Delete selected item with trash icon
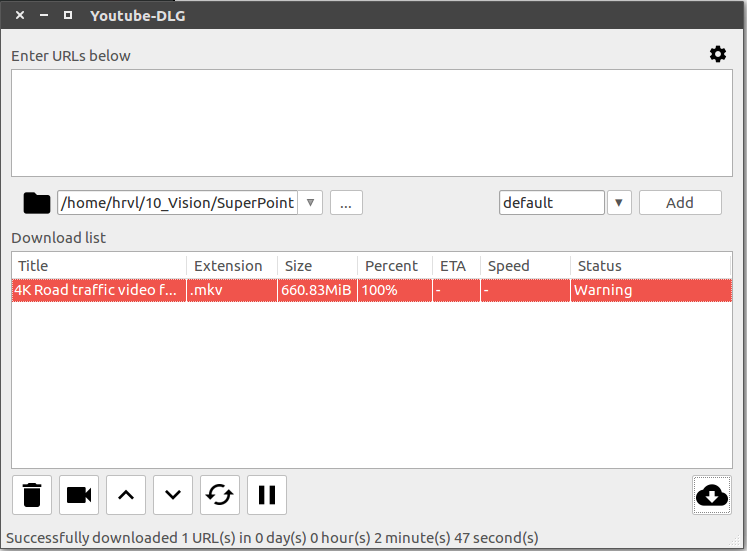 pyautogui.click(x=32, y=495)
